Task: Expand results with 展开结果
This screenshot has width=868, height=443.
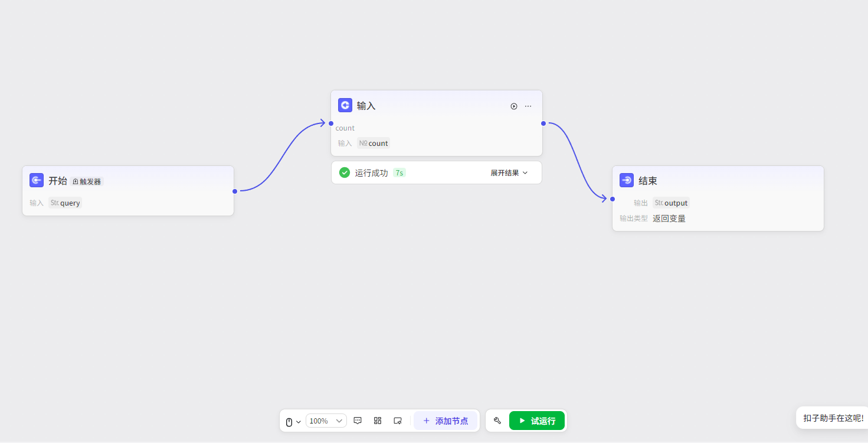Action: point(509,172)
